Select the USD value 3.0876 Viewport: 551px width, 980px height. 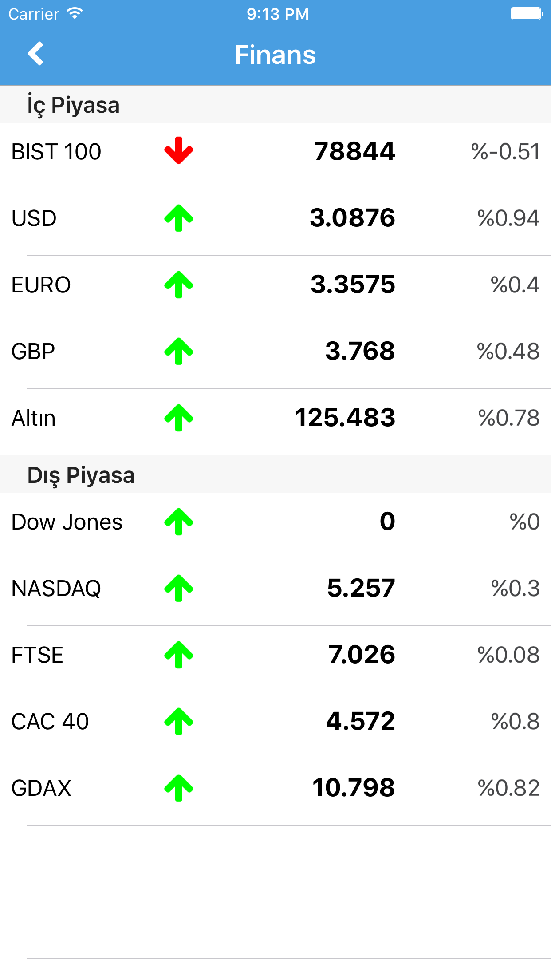352,218
